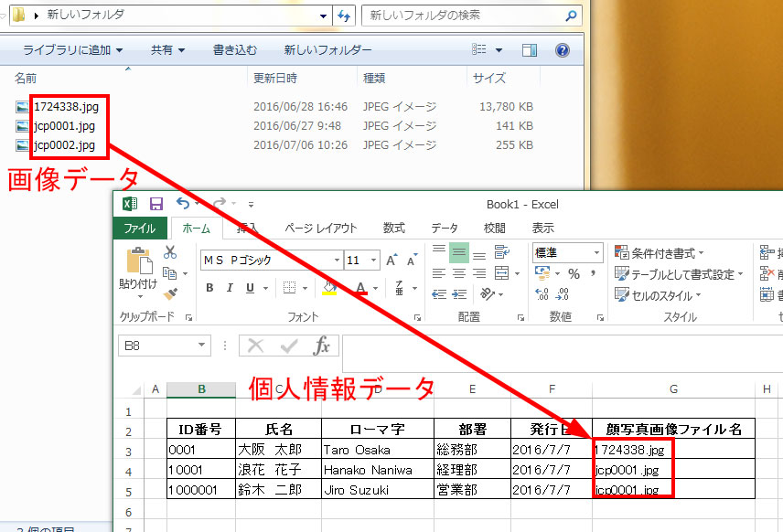Click the yellow fill color button
Viewport: 783px width, 532px height.
[x=329, y=288]
